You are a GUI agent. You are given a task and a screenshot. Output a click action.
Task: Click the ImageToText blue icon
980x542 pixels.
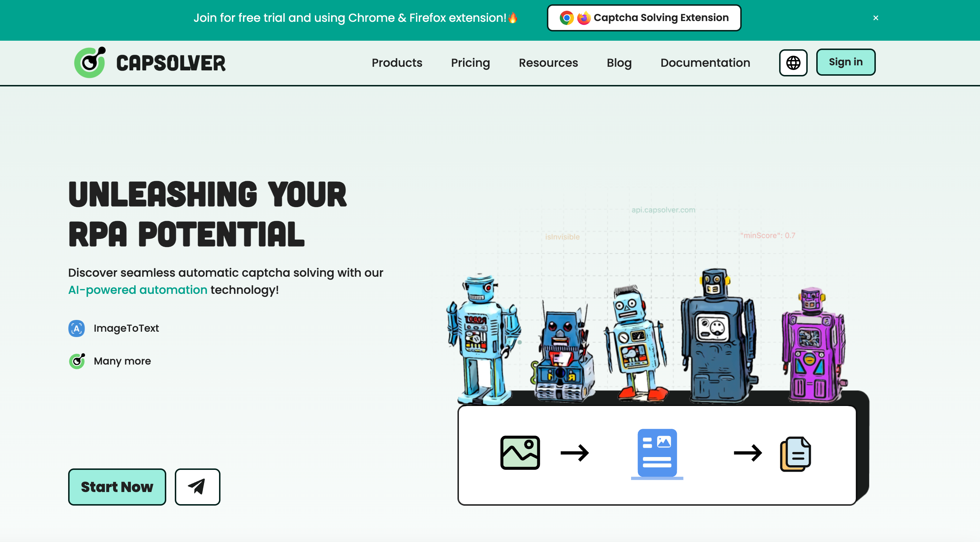[76, 328]
